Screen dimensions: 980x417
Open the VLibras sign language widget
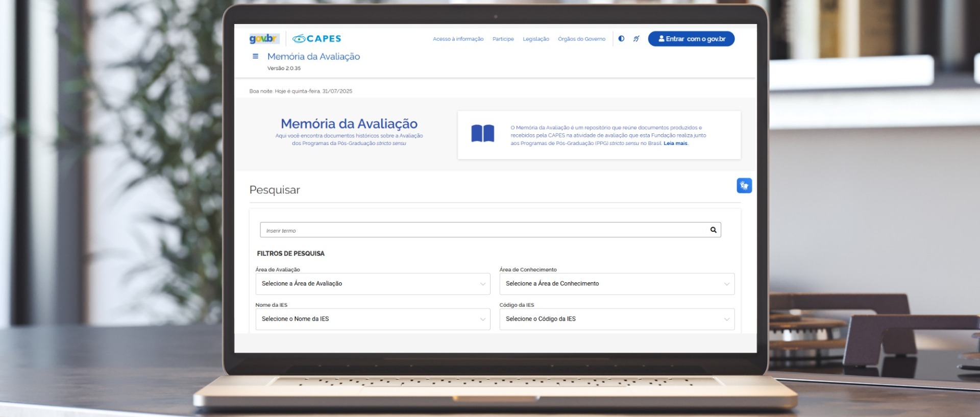744,185
